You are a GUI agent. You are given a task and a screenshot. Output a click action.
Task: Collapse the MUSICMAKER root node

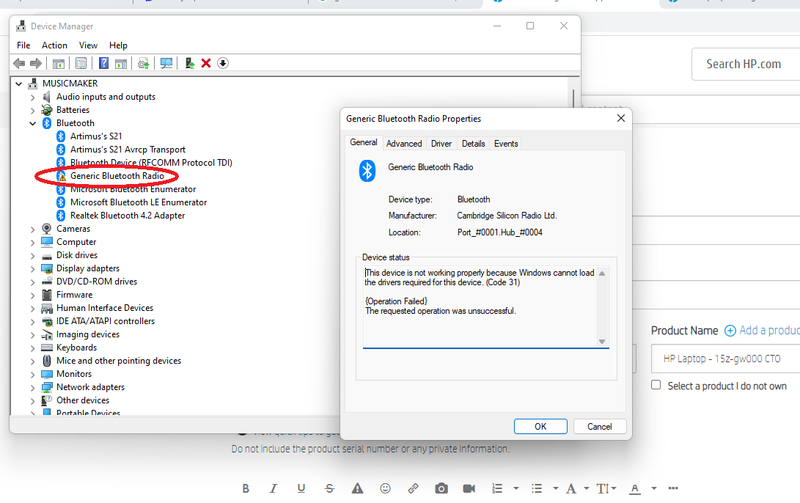click(x=19, y=84)
